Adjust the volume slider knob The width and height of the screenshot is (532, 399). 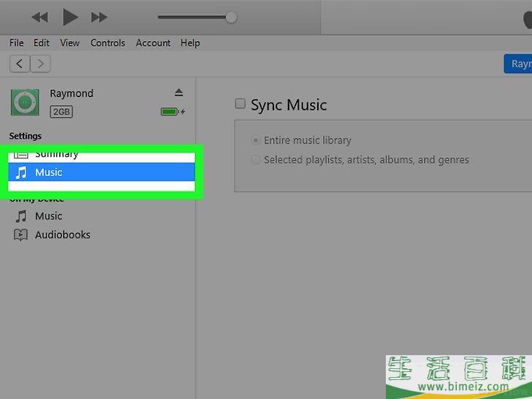(x=231, y=17)
